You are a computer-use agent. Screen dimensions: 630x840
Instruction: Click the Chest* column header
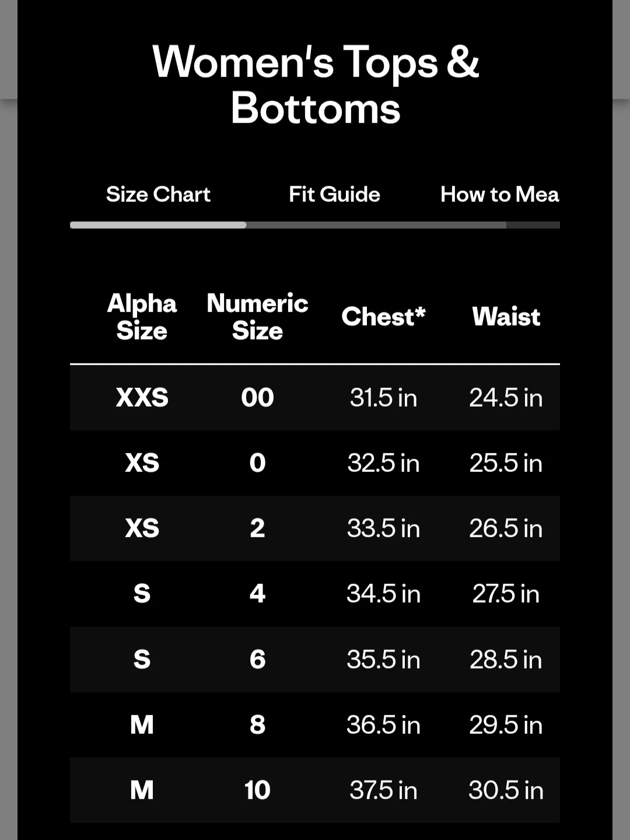tap(383, 317)
